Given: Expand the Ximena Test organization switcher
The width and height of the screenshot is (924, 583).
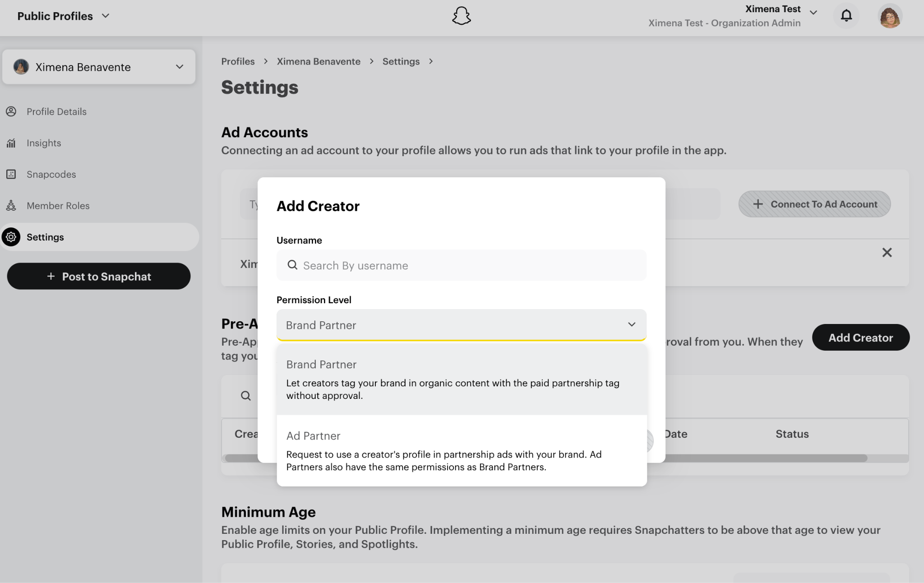Looking at the screenshot, I should pos(813,13).
